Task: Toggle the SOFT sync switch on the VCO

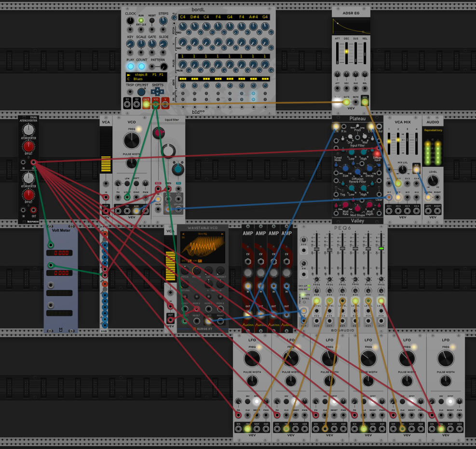Action: coord(136,183)
